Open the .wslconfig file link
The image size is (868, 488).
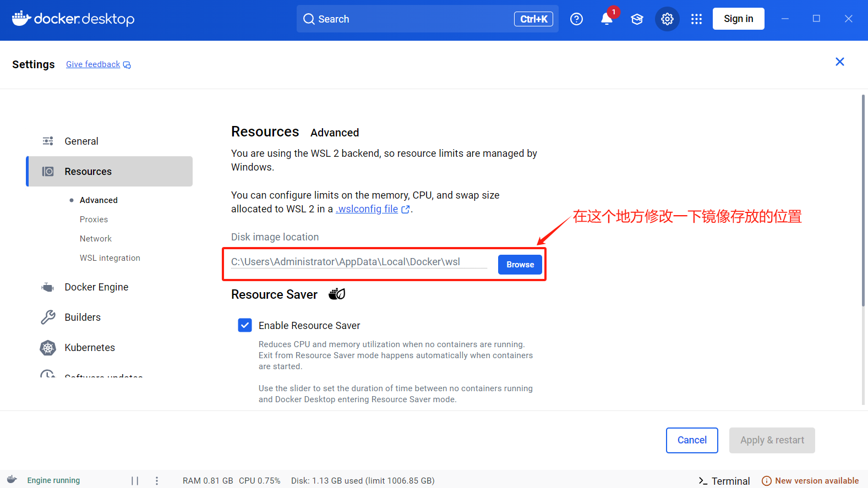click(367, 209)
